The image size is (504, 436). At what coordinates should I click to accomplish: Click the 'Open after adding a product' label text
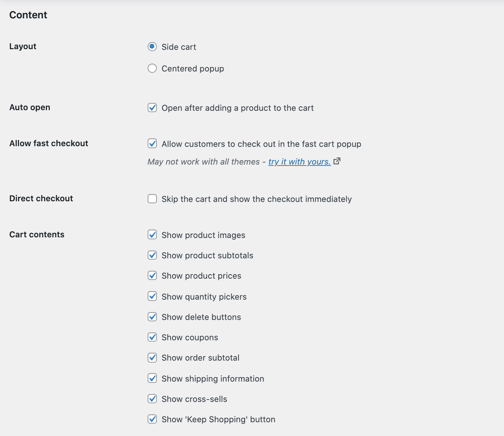point(237,108)
